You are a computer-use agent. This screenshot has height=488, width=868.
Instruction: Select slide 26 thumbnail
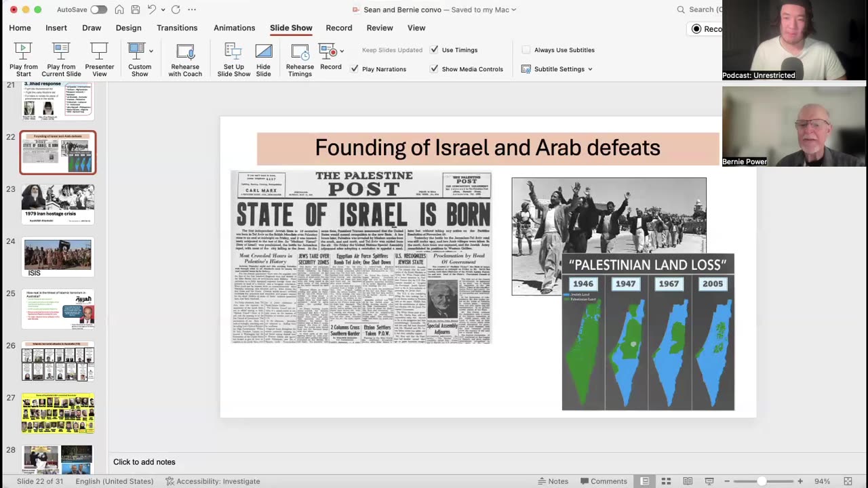pos(58,361)
